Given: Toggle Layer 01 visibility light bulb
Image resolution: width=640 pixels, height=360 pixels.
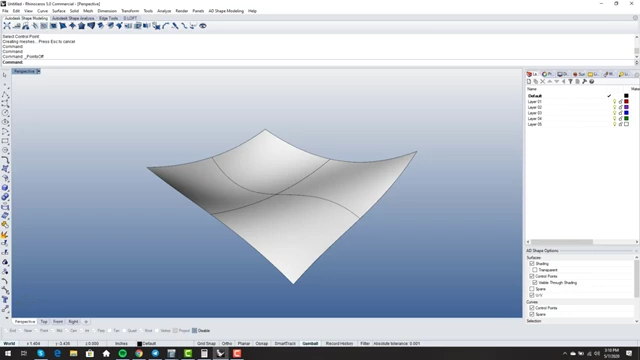Looking at the screenshot, I should coord(614,102).
